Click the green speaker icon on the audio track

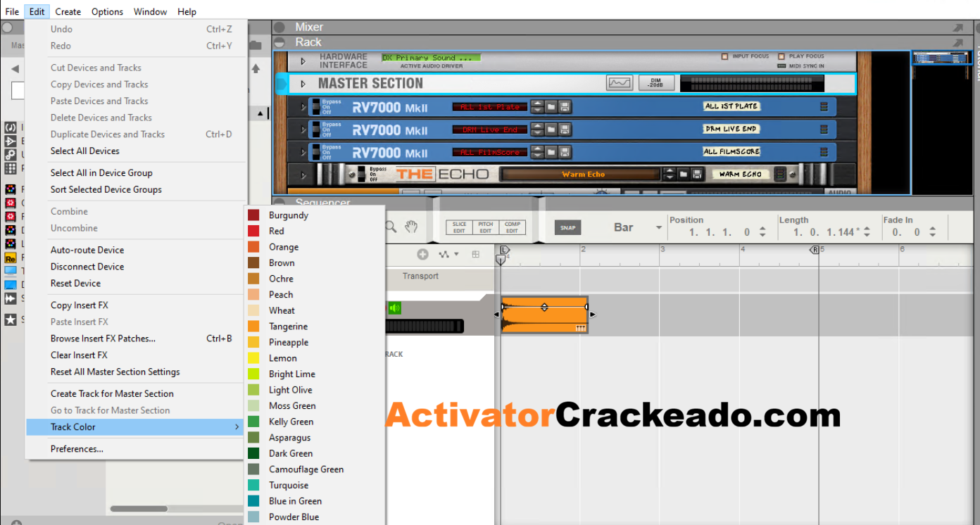pos(394,308)
